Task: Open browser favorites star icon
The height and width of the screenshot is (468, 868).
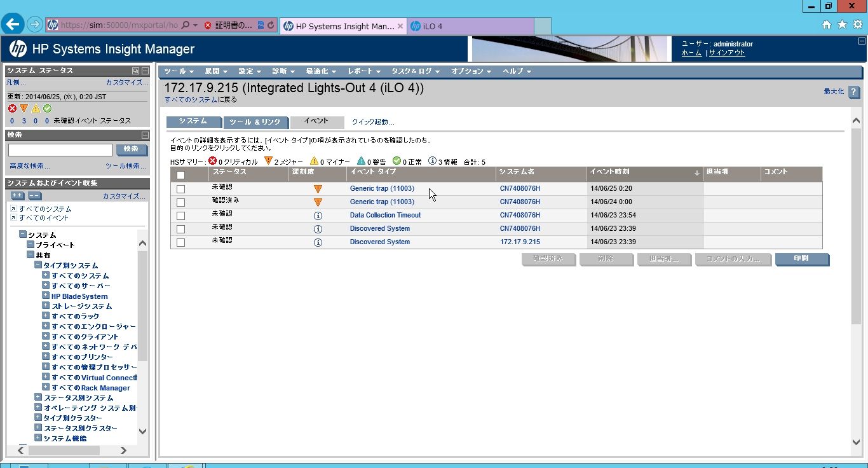Action: (x=842, y=25)
